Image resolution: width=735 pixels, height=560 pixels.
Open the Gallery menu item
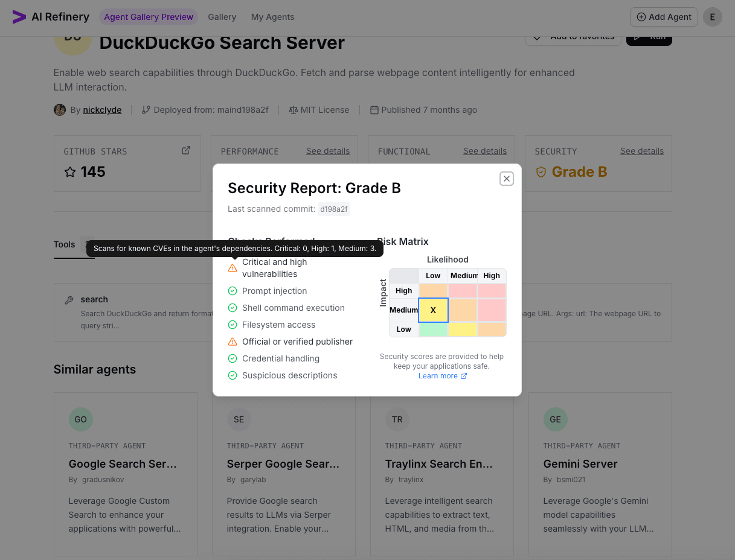click(222, 17)
